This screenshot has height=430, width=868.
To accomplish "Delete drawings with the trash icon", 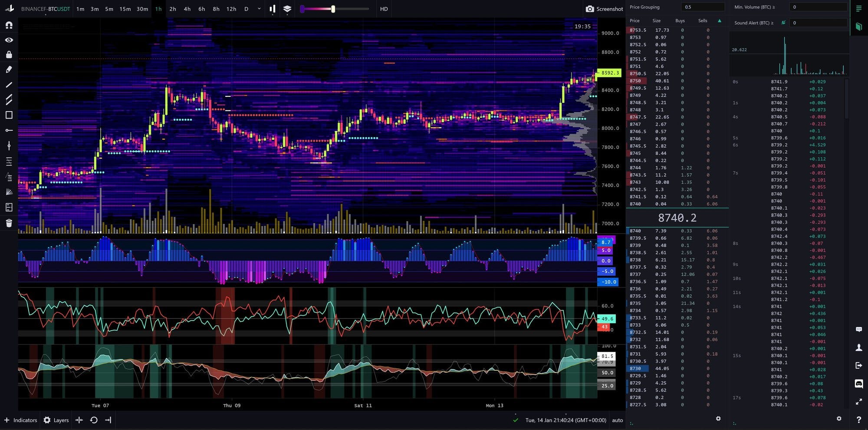I will click(x=9, y=223).
